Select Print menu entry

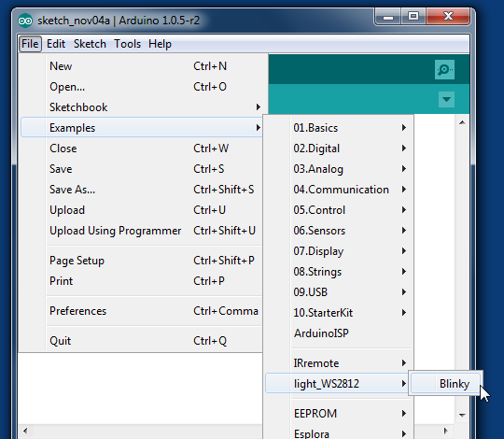[x=142, y=281]
